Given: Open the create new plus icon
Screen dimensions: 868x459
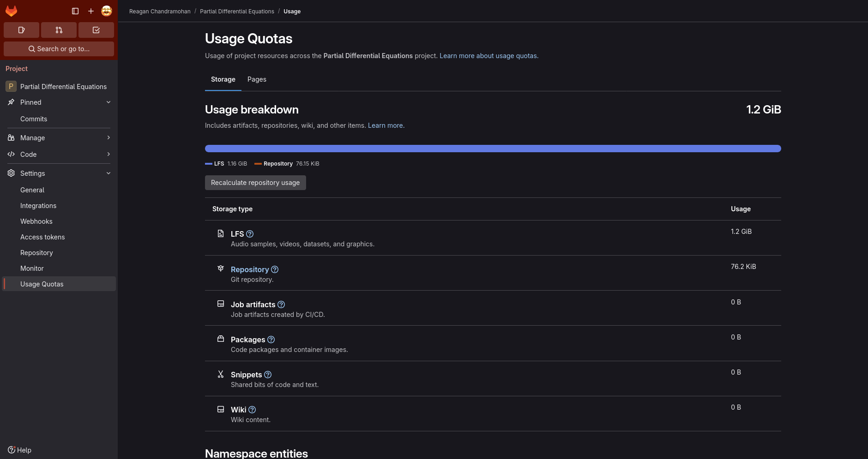Looking at the screenshot, I should (91, 11).
